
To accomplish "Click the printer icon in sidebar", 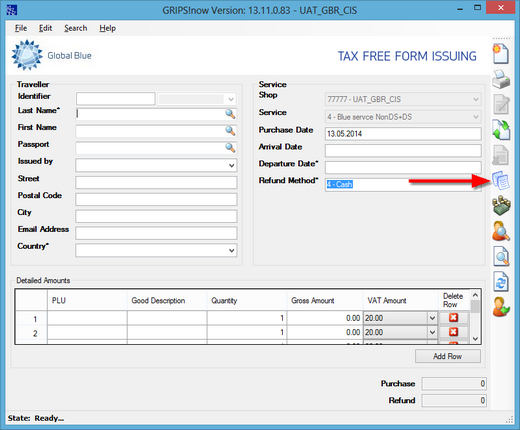I will [x=501, y=79].
